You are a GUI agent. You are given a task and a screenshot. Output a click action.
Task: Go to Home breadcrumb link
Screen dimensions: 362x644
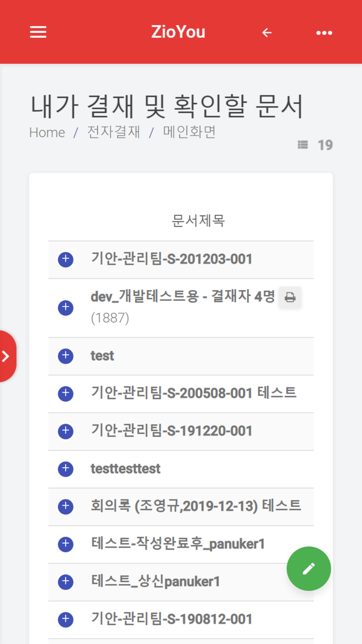47,133
